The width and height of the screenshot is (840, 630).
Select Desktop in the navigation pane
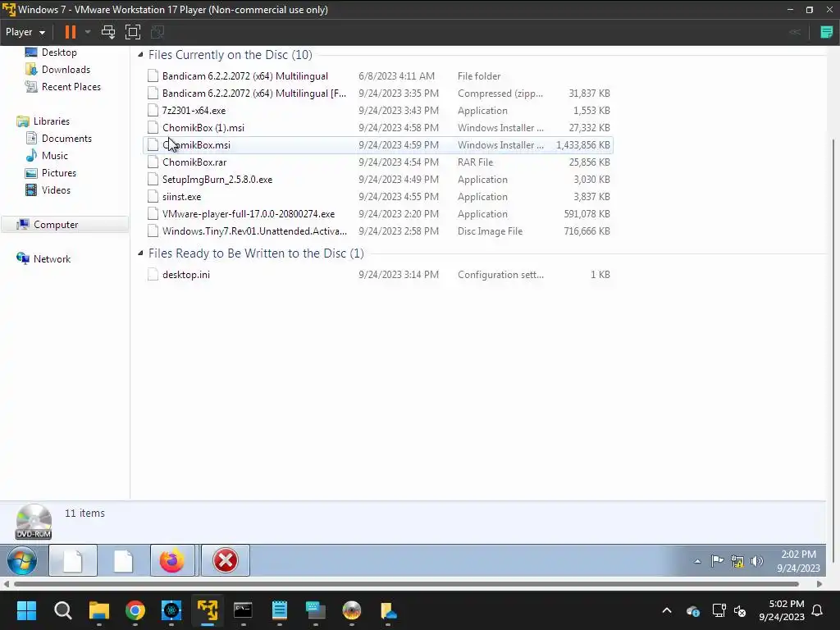59,52
